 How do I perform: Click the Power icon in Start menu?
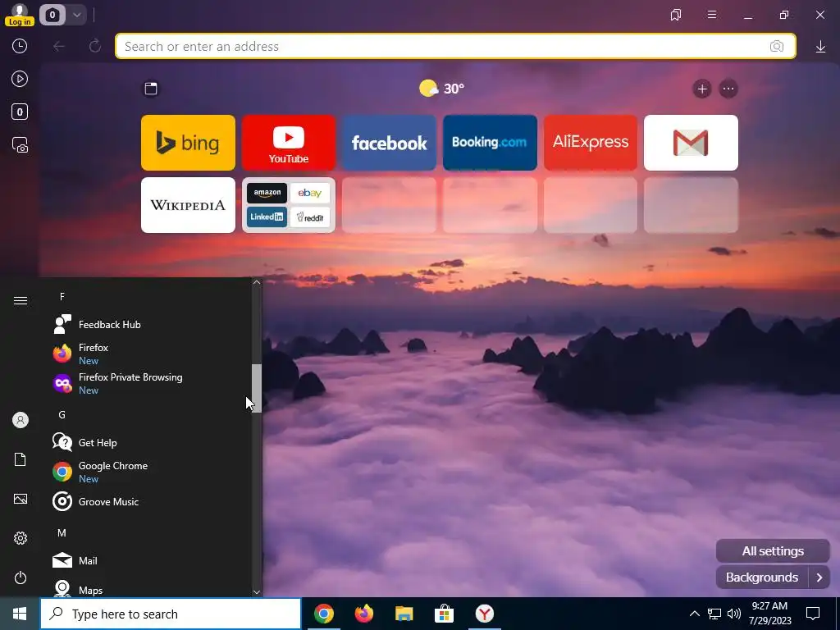pyautogui.click(x=21, y=578)
